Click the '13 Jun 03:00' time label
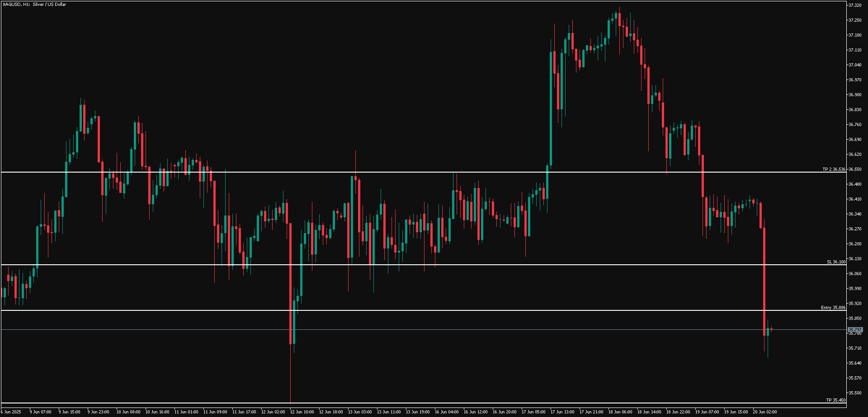This screenshot has height=417, width=868. (360, 412)
